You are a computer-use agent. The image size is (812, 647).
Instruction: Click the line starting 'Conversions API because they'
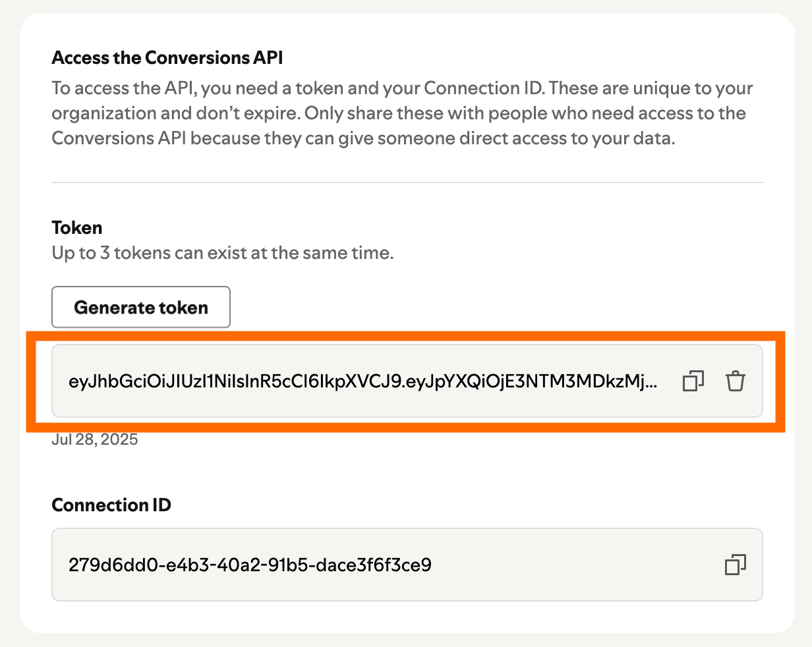[363, 138]
